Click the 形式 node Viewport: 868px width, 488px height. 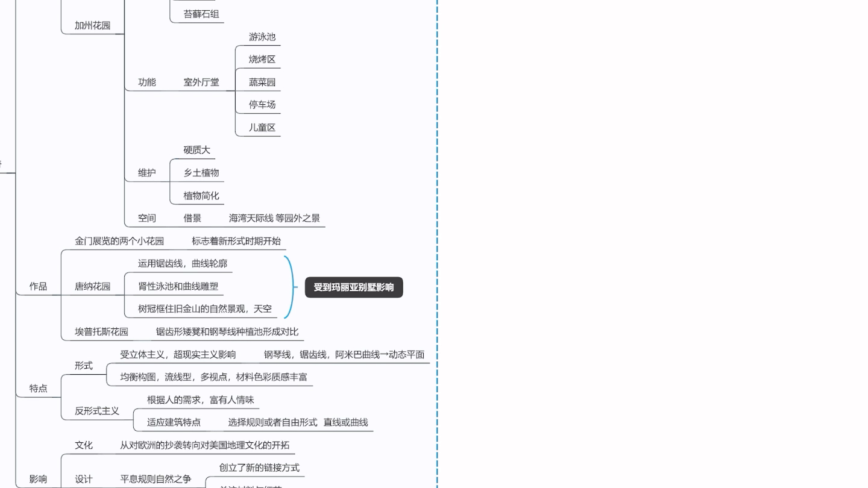[x=84, y=366]
